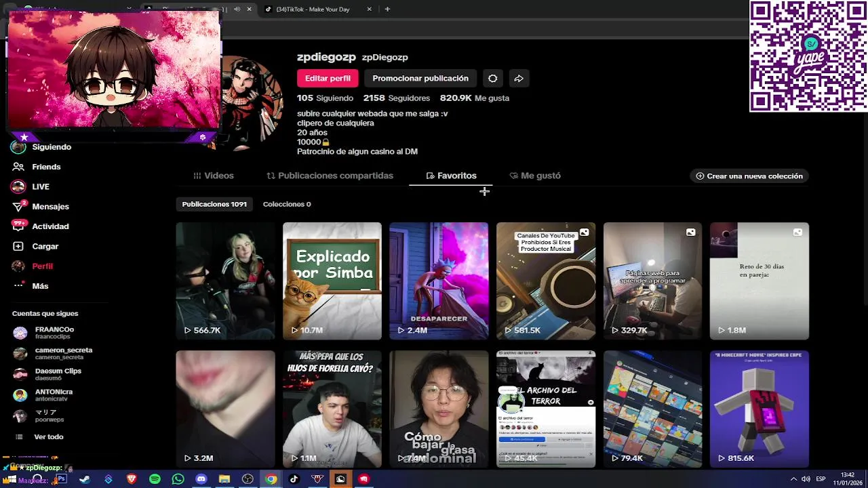868x488 pixels.
Task: Open Páginas web para aprender a programar video
Action: pos(652,281)
